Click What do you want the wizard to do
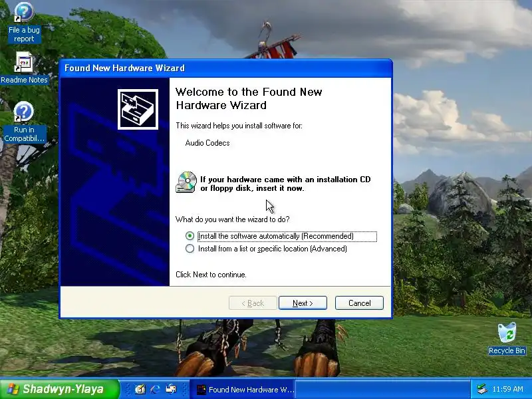 (x=232, y=219)
